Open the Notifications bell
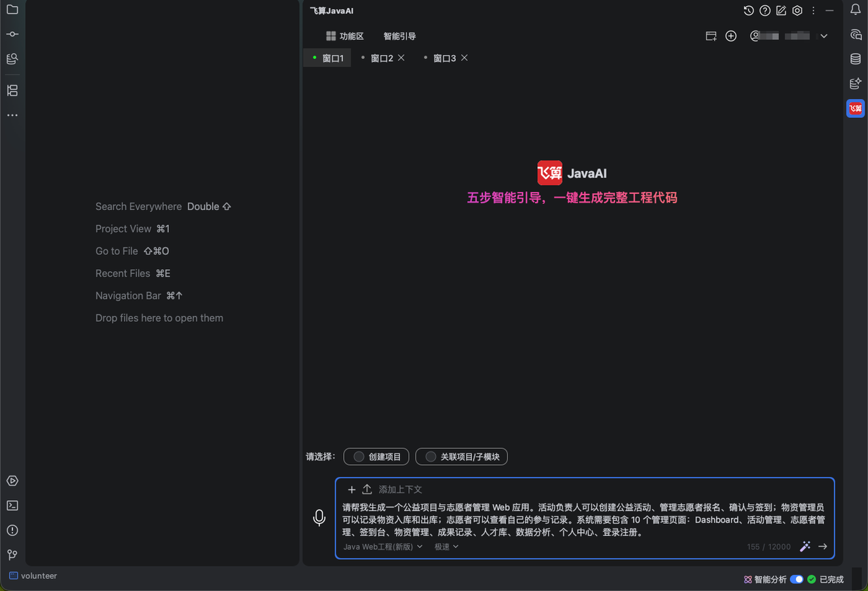 tap(856, 9)
